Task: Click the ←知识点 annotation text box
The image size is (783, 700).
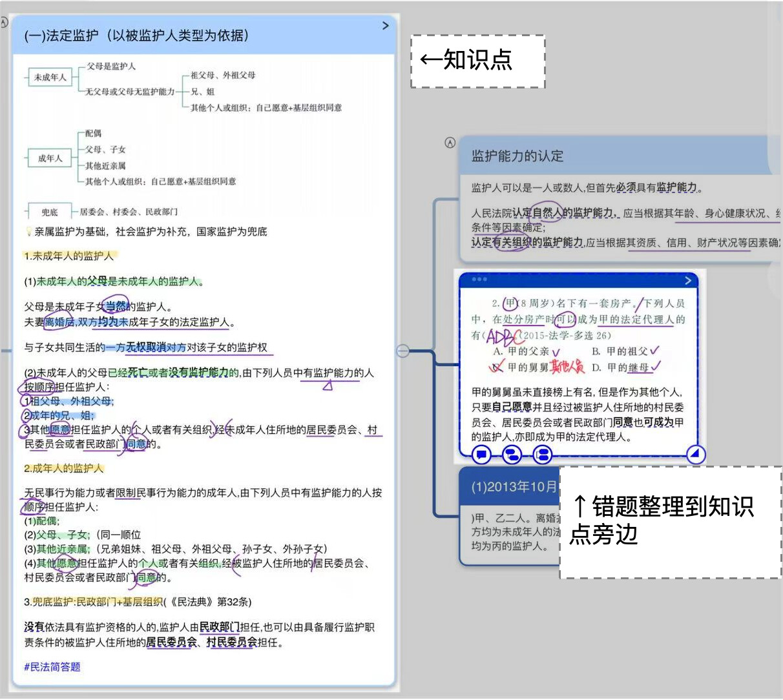Action: pos(478,61)
